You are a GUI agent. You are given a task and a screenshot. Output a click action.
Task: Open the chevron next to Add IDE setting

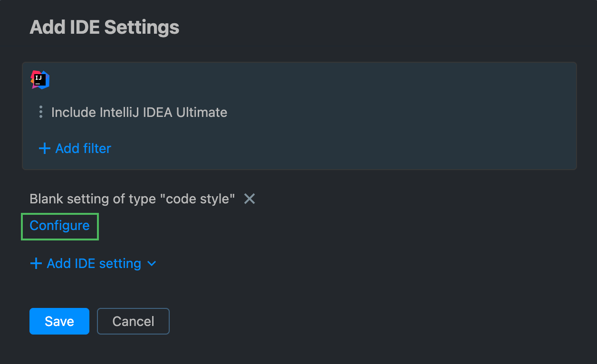click(151, 263)
